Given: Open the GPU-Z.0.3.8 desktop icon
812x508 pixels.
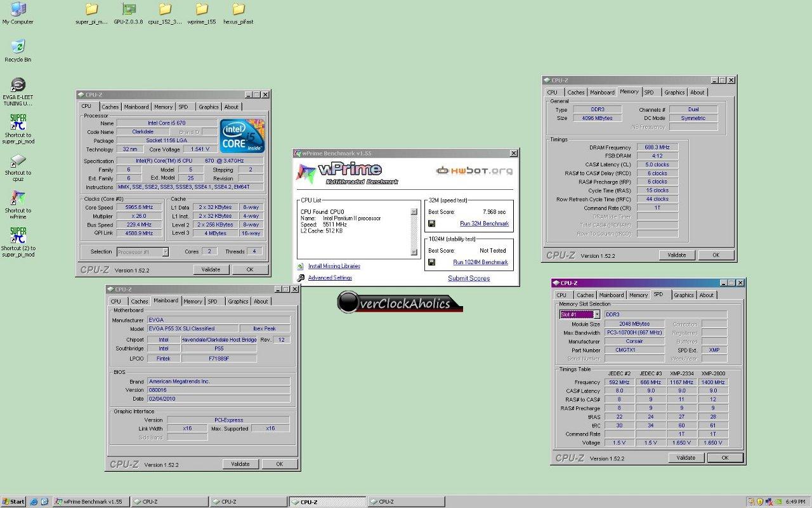Looking at the screenshot, I should [128, 13].
